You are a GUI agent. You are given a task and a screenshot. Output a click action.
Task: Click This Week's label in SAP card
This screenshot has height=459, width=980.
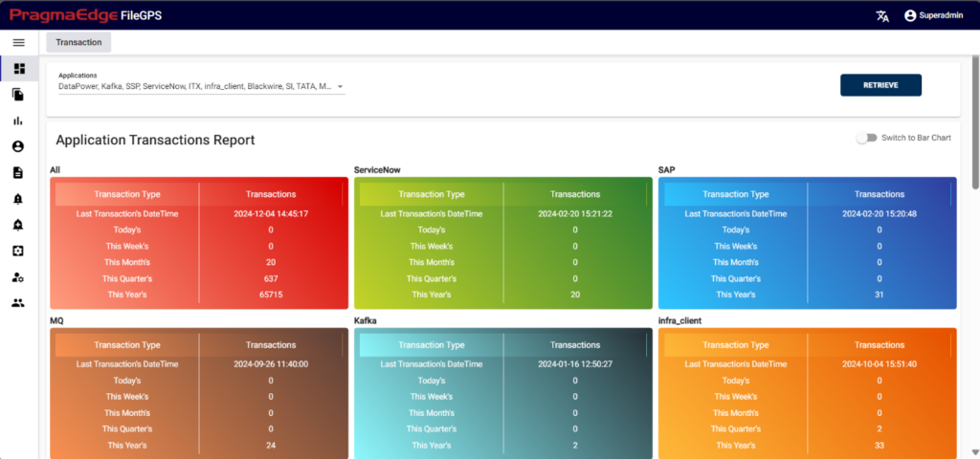click(x=736, y=246)
